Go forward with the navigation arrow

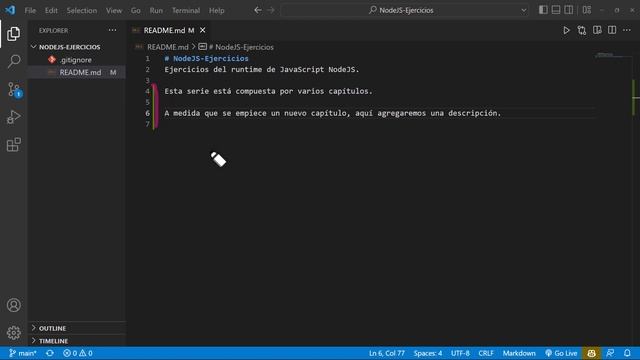pos(271,10)
